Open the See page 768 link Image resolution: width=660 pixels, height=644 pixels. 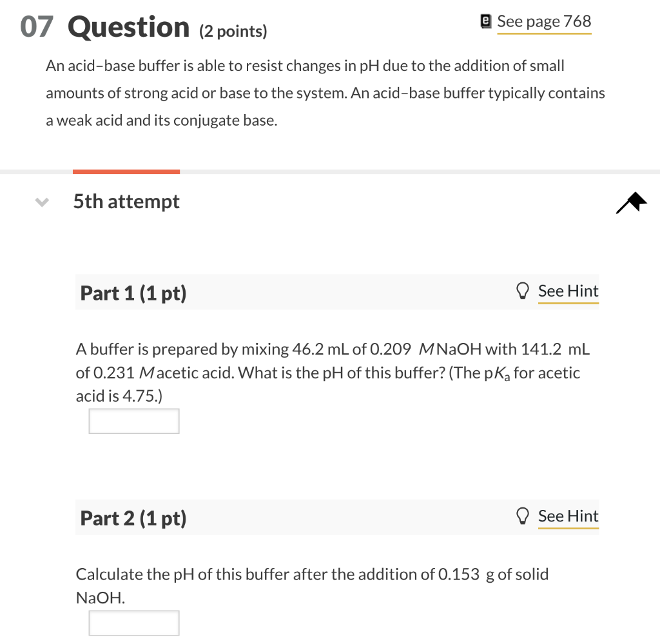(544, 21)
